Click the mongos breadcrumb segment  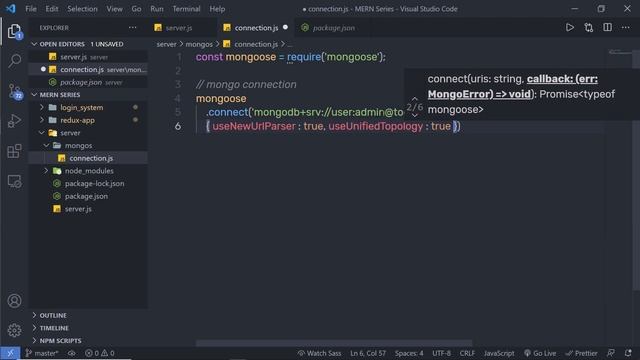click(x=199, y=44)
